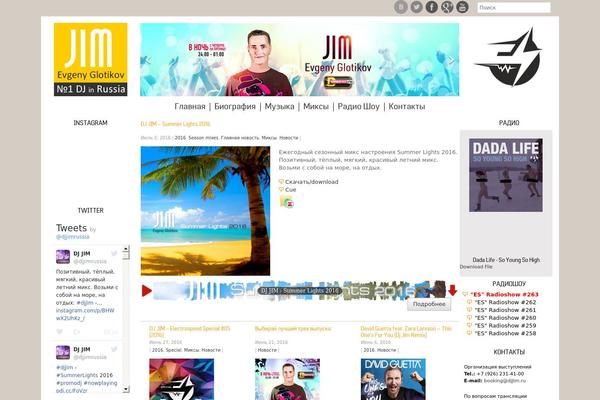This screenshot has width=600, height=400.
Task: Click the Twitter bird icon on first tweet
Action: [x=114, y=253]
